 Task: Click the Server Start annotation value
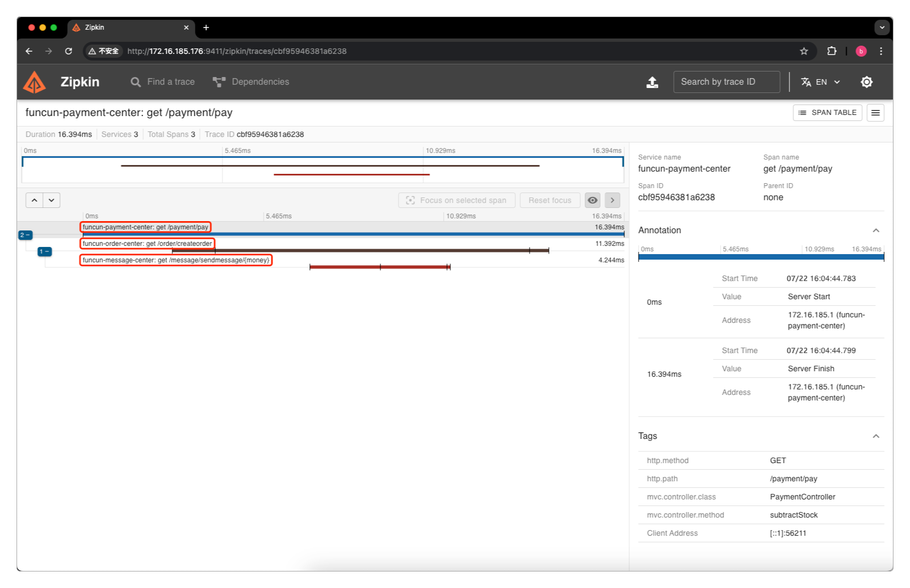point(809,296)
